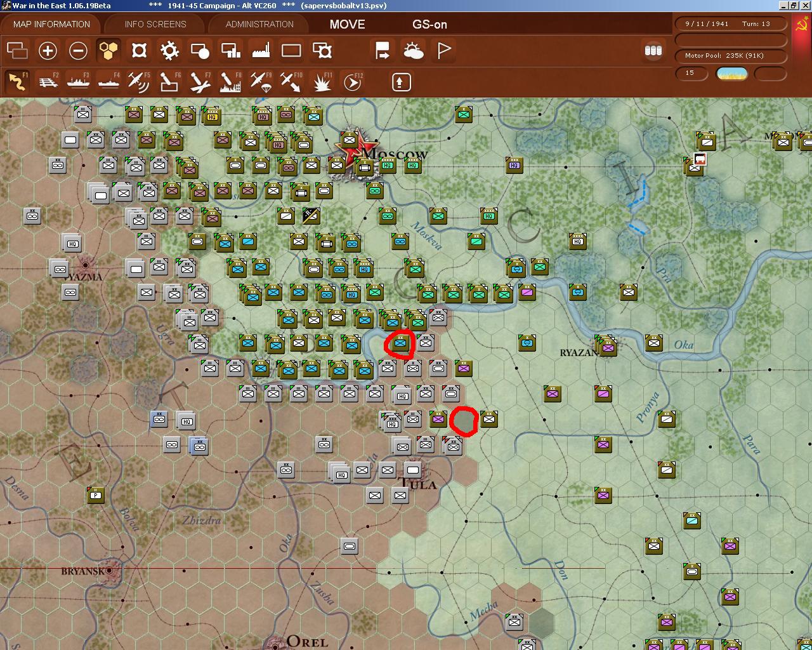Click the Vyazma city marker
Image resolution: width=812 pixels, height=650 pixels.
pyautogui.click(x=86, y=265)
